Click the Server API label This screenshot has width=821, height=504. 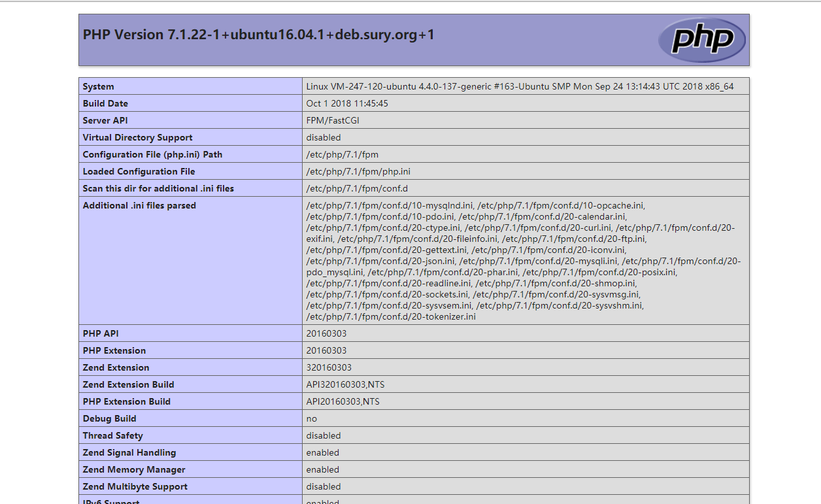(x=105, y=120)
